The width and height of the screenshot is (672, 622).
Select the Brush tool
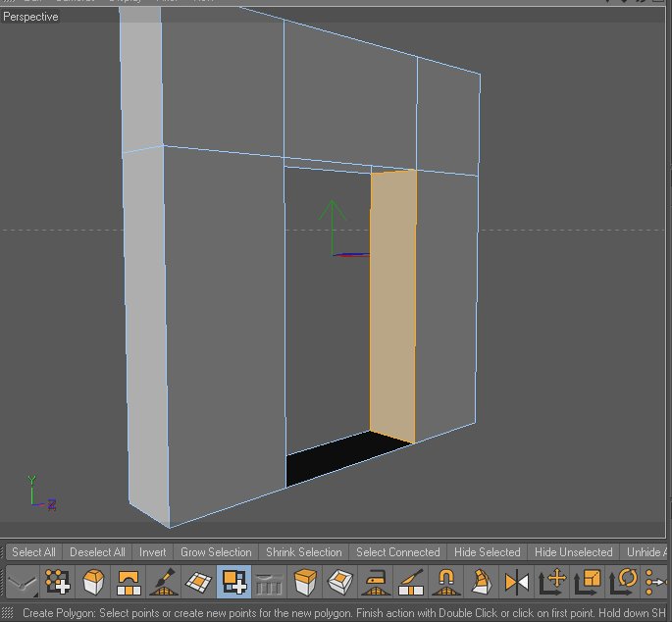[x=163, y=582]
